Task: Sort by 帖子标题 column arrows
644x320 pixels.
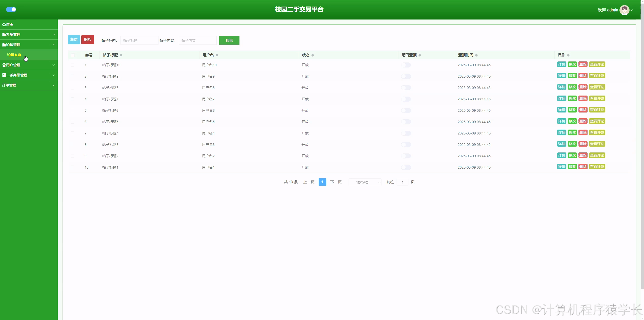Action: (121, 55)
